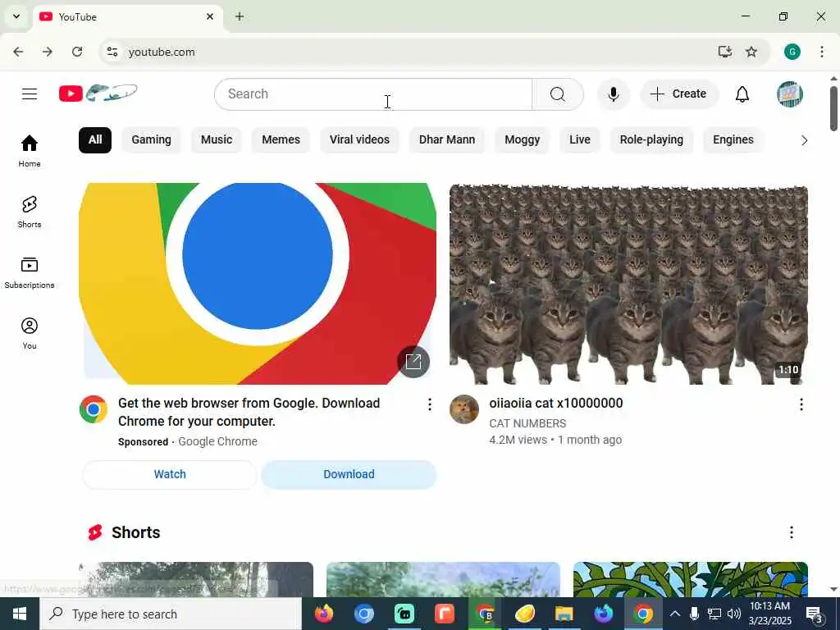
Task: Click the magnifier search button
Action: pos(558,94)
